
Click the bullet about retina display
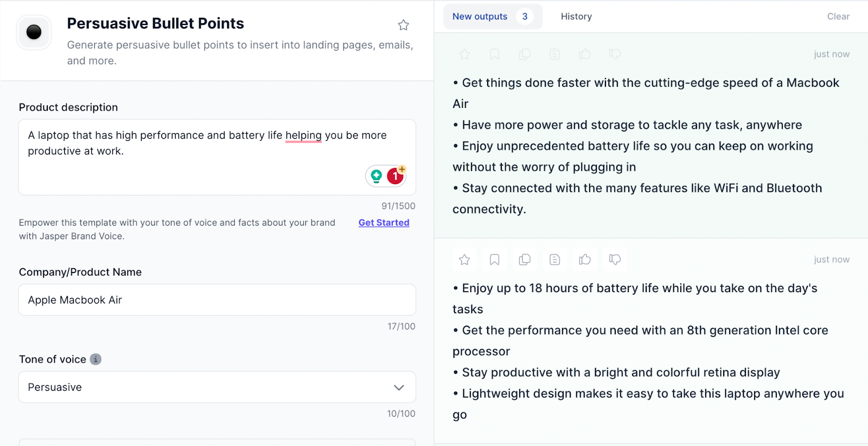pos(616,372)
